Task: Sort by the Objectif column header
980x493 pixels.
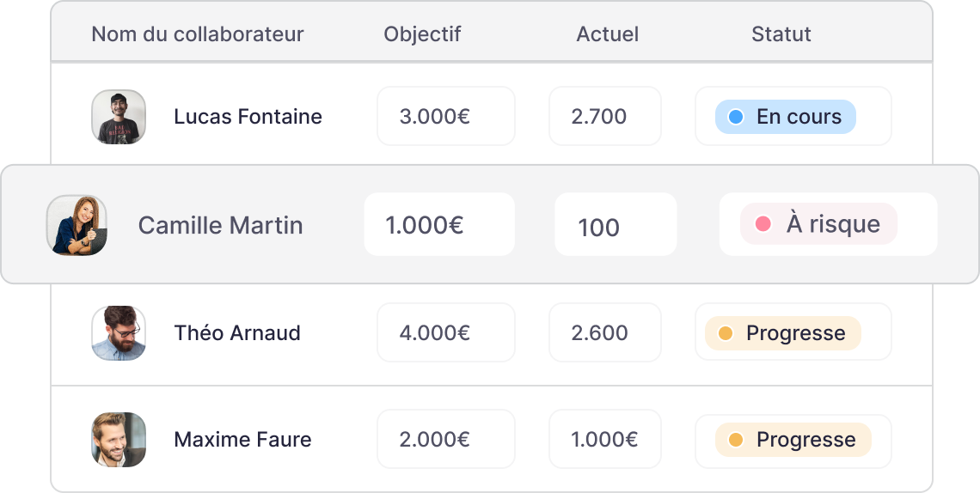Action: coord(422,33)
